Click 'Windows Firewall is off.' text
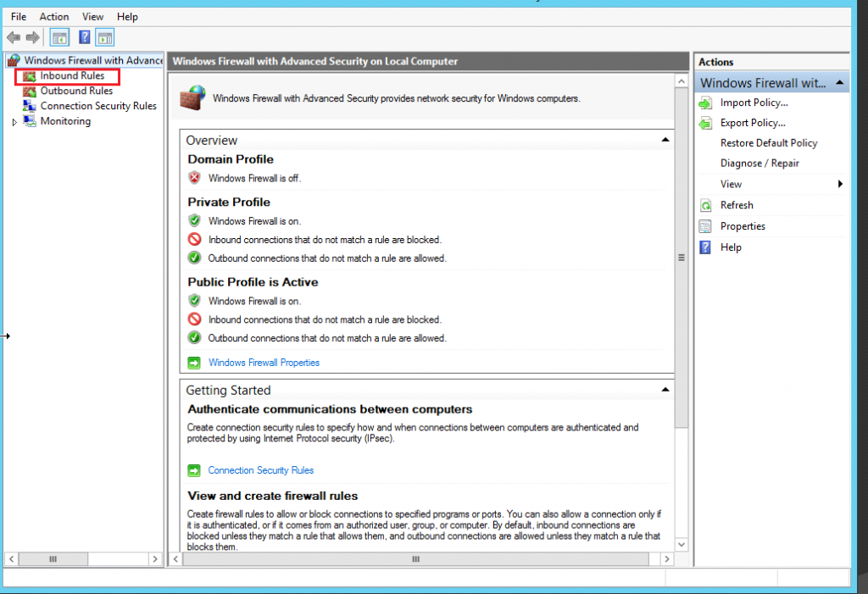This screenshot has width=868, height=594. coord(254,178)
